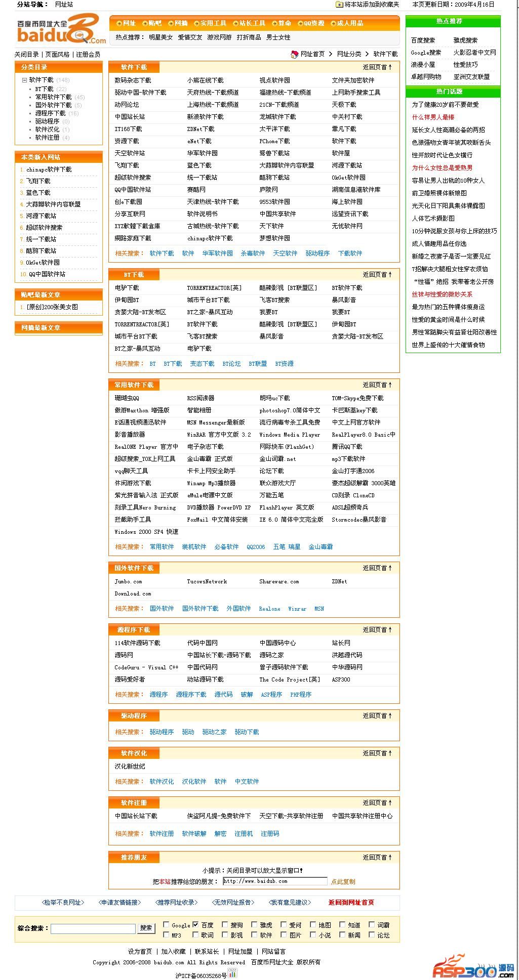
Task: Click related search BT论坛
Action: [x=231, y=363]
